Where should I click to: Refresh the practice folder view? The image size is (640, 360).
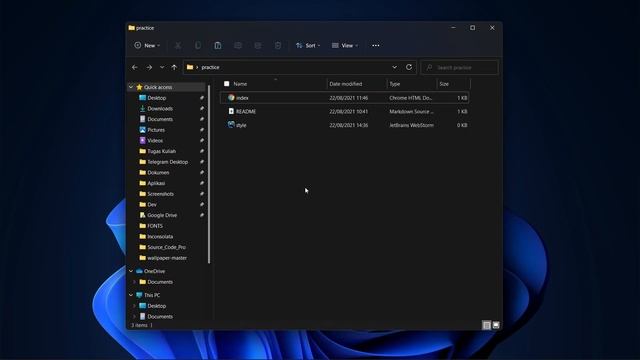(x=409, y=67)
